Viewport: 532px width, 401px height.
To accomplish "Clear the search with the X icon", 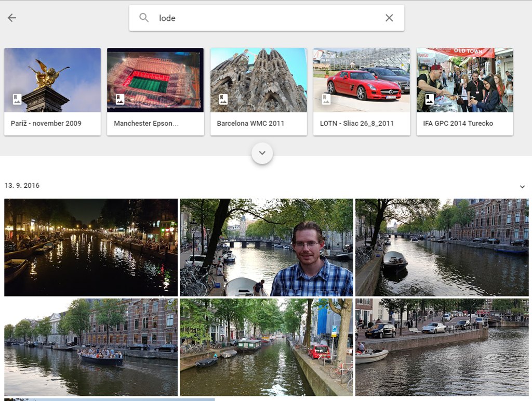I will (389, 18).
